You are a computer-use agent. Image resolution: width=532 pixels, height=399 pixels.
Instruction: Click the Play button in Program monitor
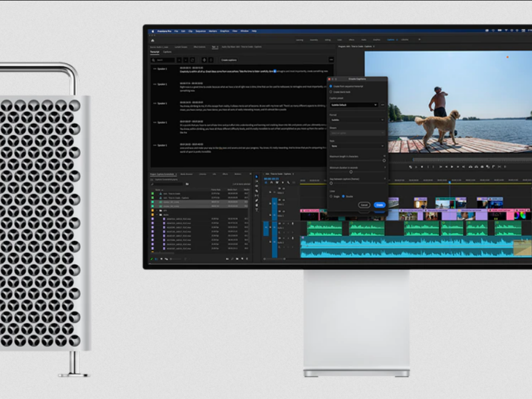pyautogui.click(x=452, y=167)
